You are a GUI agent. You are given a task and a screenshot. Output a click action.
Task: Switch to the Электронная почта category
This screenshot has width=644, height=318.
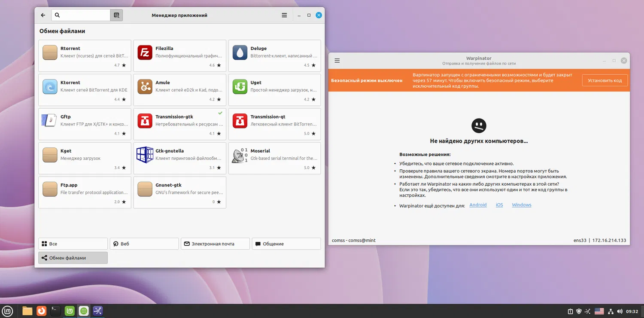point(215,244)
